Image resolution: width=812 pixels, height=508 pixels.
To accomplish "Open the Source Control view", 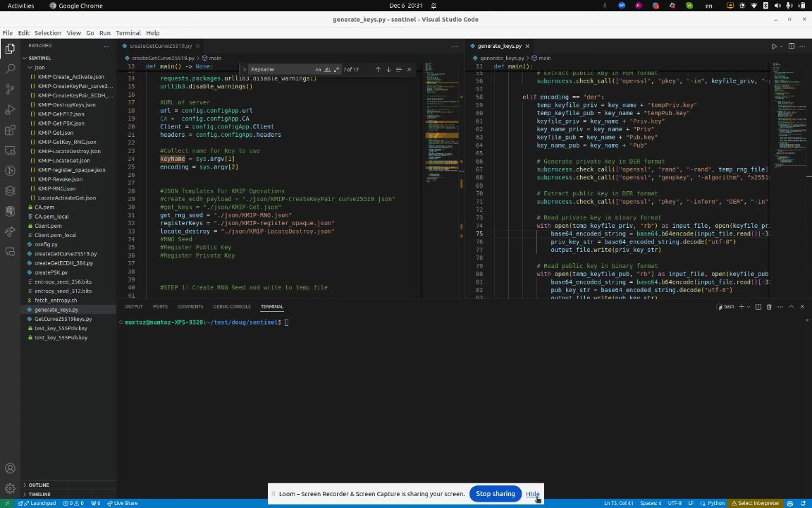I will pyautogui.click(x=10, y=90).
